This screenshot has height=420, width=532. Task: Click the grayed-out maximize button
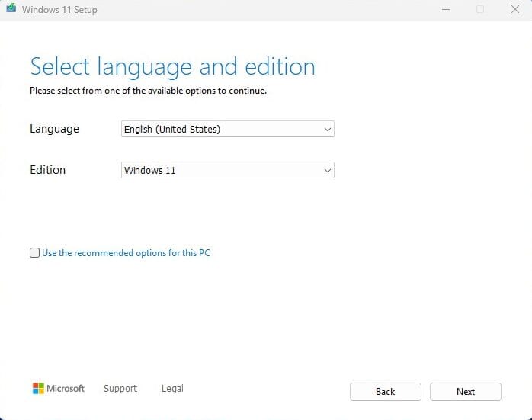coord(480,10)
